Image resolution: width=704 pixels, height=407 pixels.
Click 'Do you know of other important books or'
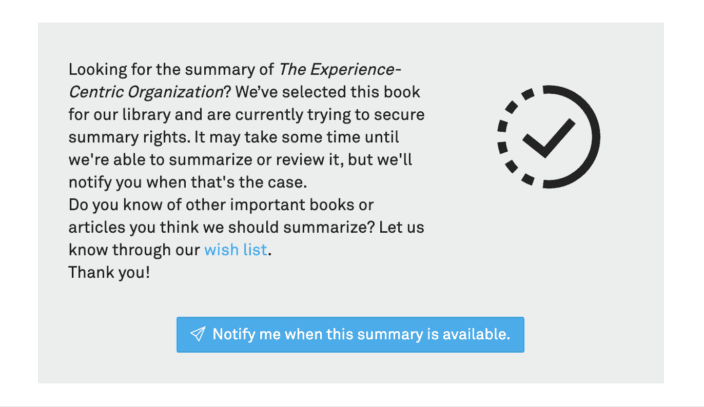click(x=221, y=204)
